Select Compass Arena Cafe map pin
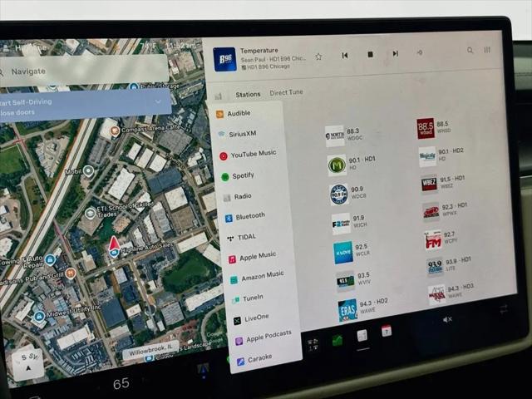The height and width of the screenshot is (399, 532). pos(115,131)
